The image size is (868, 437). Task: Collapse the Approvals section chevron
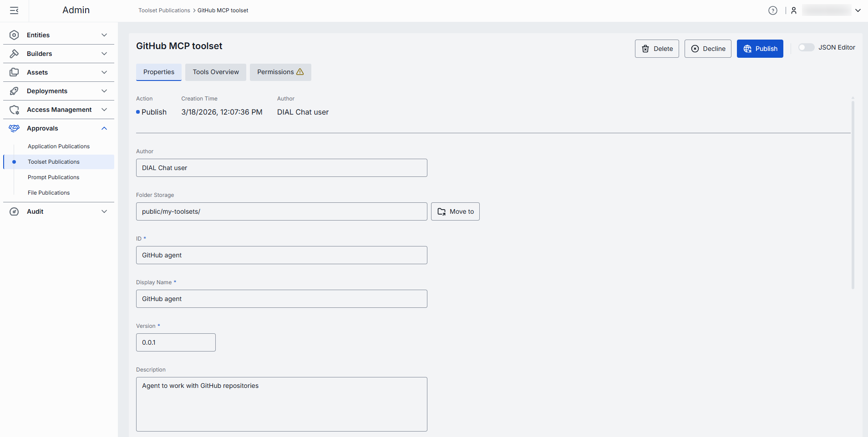pyautogui.click(x=104, y=128)
